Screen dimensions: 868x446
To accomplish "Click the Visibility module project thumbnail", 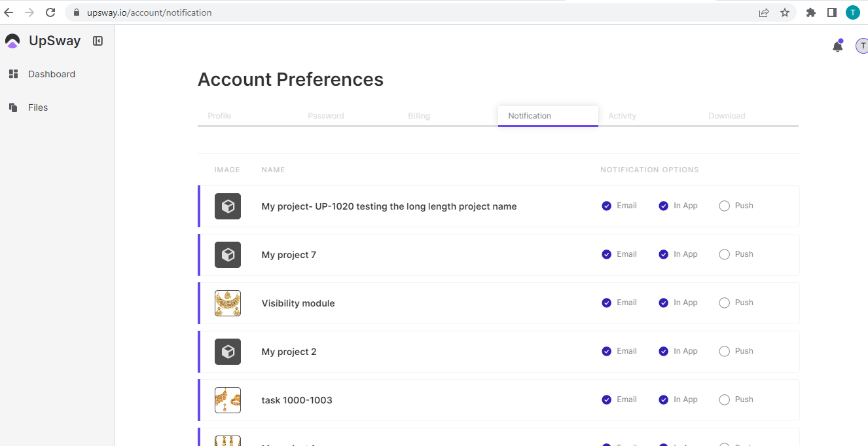I will coord(228,303).
